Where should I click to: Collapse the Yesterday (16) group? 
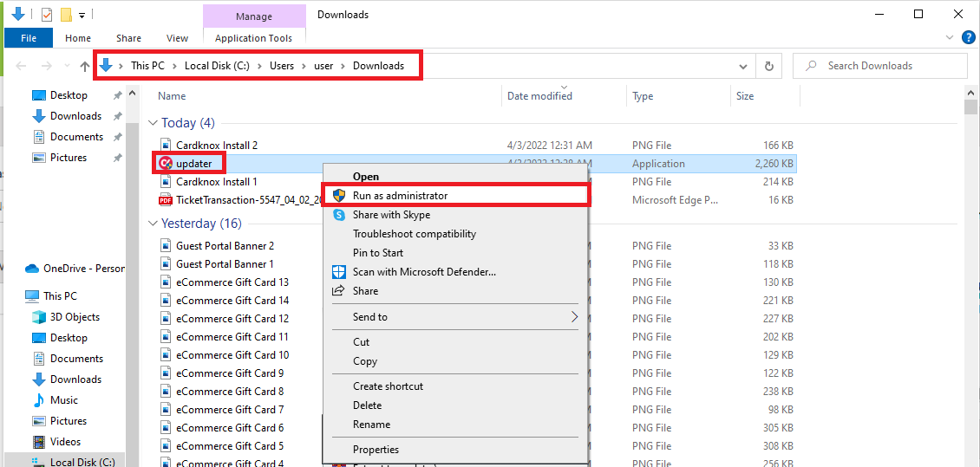coord(154,223)
